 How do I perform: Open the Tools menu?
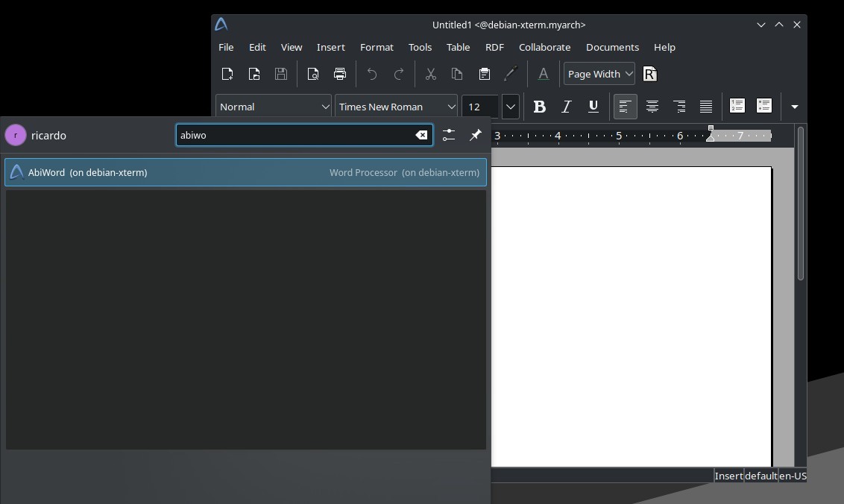[x=420, y=48]
